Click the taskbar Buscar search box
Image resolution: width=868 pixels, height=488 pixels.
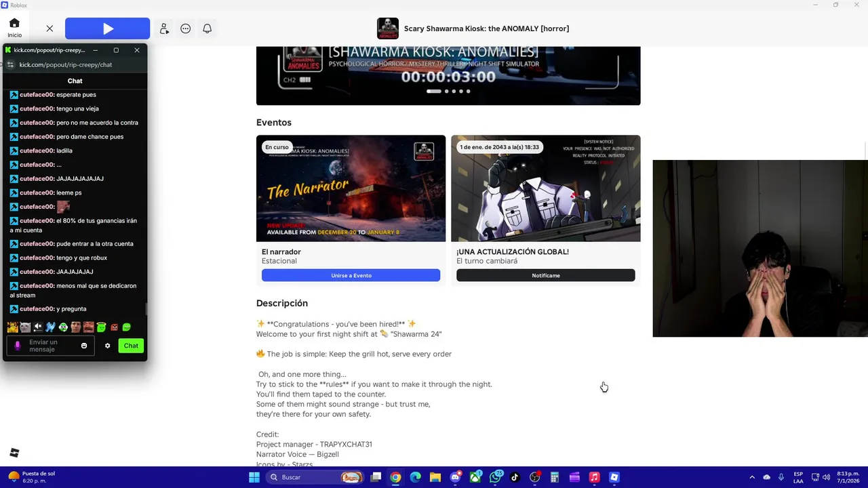315,477
